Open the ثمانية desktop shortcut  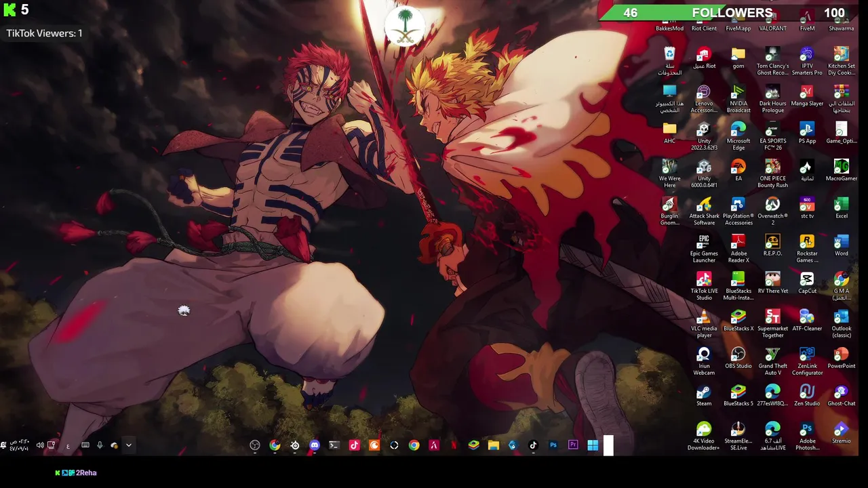[807, 170]
